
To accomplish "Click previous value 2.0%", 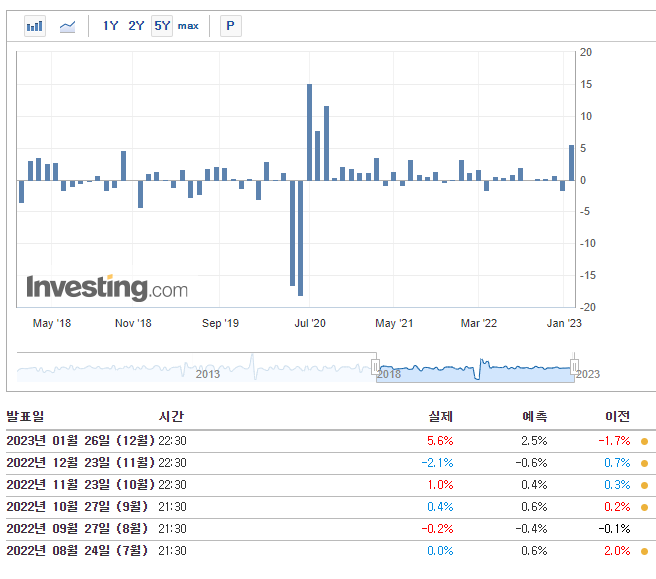I will [617, 551].
